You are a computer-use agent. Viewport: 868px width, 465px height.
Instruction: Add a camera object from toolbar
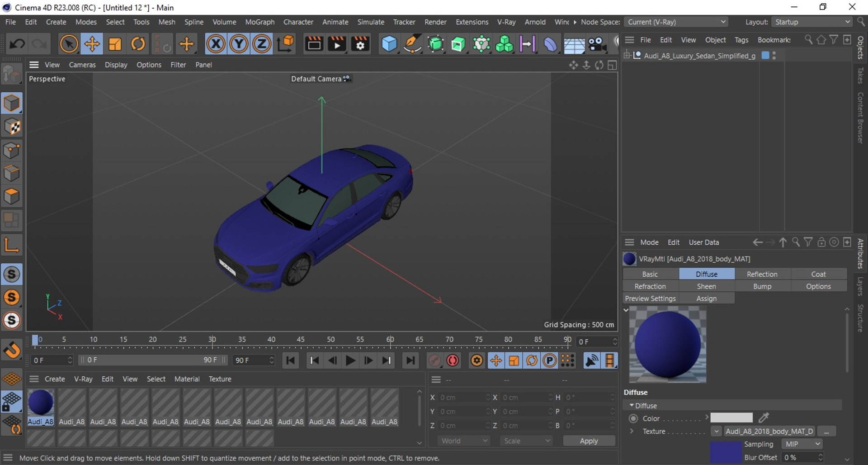tap(597, 44)
